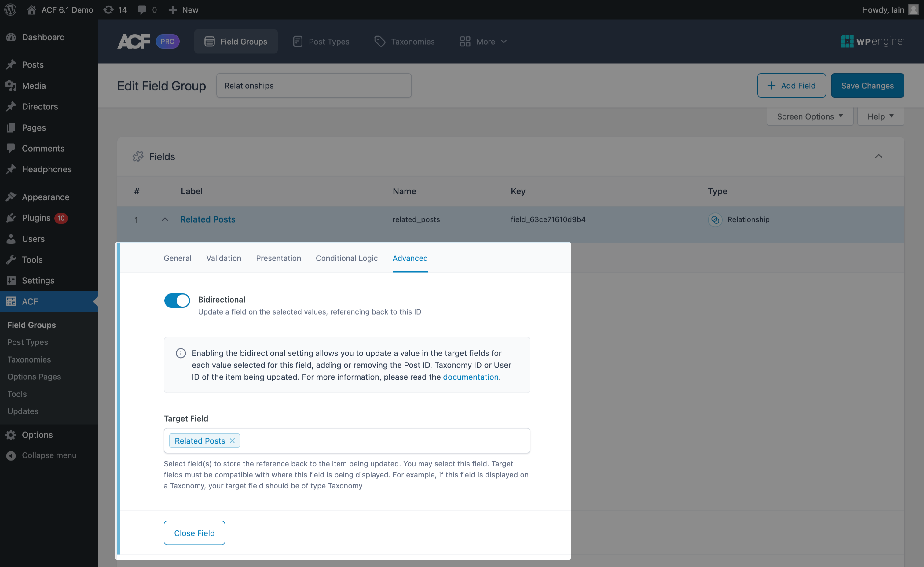Click the documentation hyperlink
Image resolution: width=924 pixels, height=567 pixels.
[471, 377]
